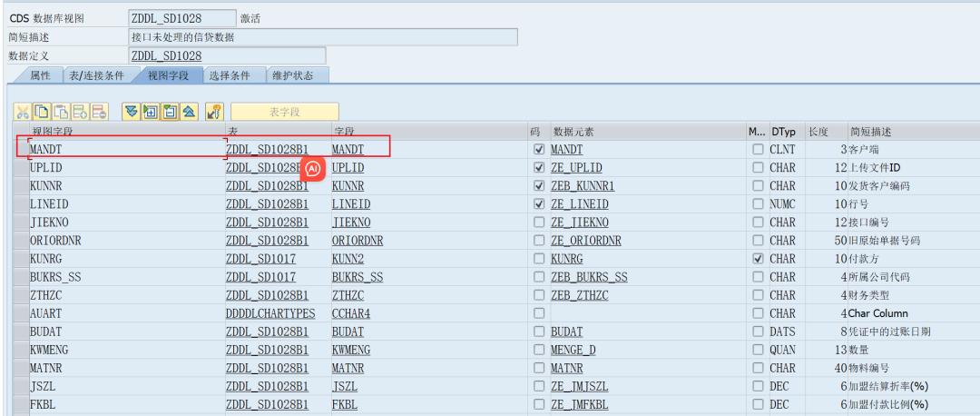This screenshot has width=980, height=416.
Task: Click the Copy toolbar icon
Action: tap(41, 112)
